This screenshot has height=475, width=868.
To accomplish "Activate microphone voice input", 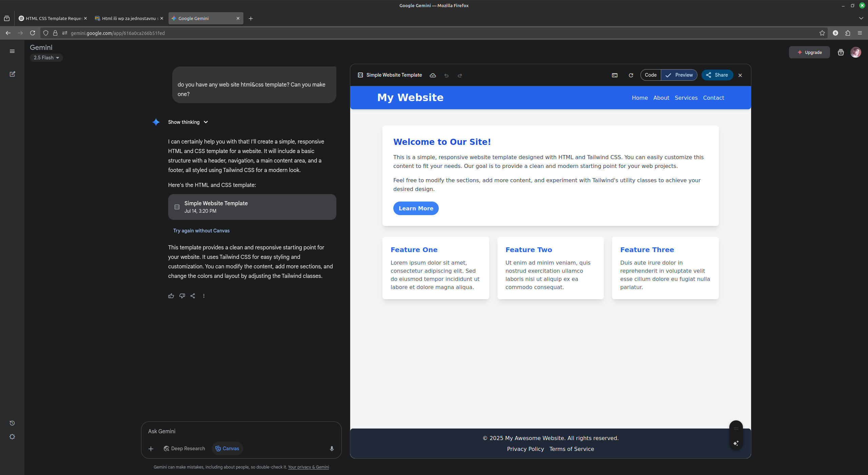I will click(332, 449).
